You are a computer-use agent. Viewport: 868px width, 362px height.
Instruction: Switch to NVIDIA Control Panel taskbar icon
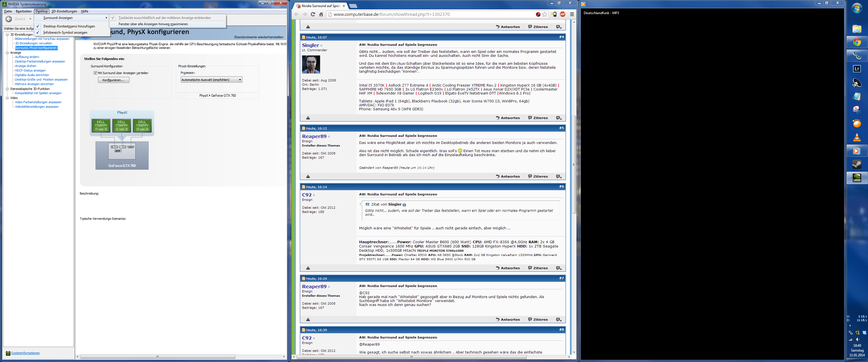click(x=856, y=178)
